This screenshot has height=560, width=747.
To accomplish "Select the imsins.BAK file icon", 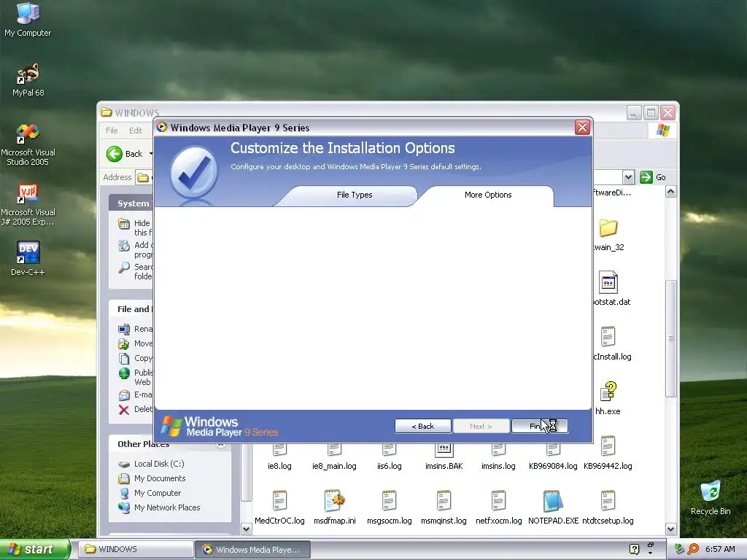I will 444,449.
